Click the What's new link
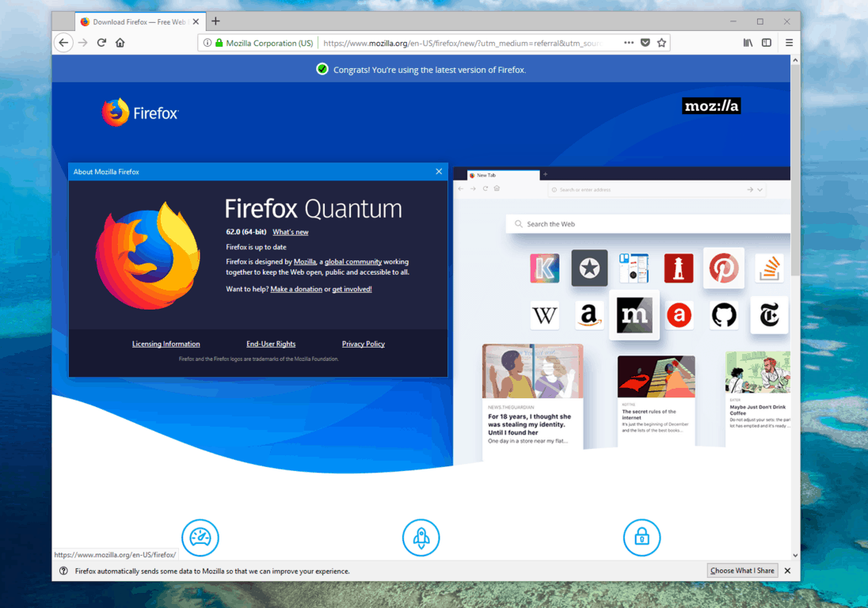868x608 pixels. tap(291, 232)
